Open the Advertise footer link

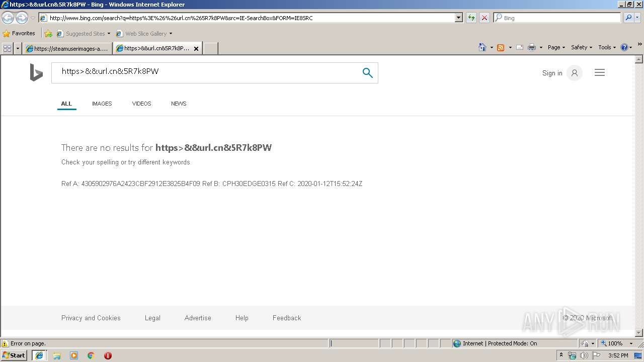click(x=198, y=318)
